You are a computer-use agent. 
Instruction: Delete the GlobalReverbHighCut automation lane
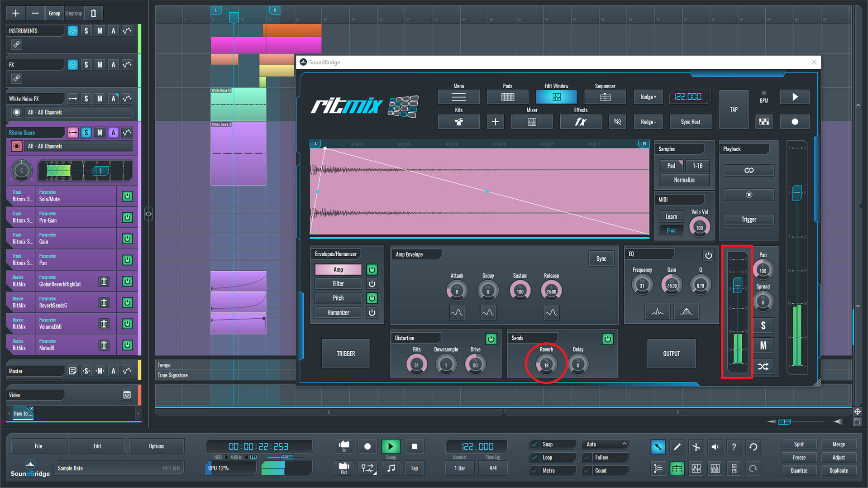(x=104, y=281)
